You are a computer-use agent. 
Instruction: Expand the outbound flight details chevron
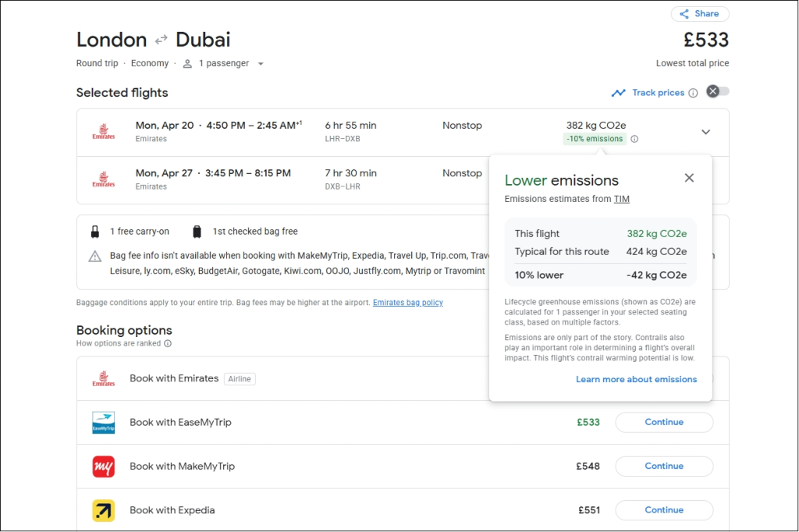tap(705, 132)
